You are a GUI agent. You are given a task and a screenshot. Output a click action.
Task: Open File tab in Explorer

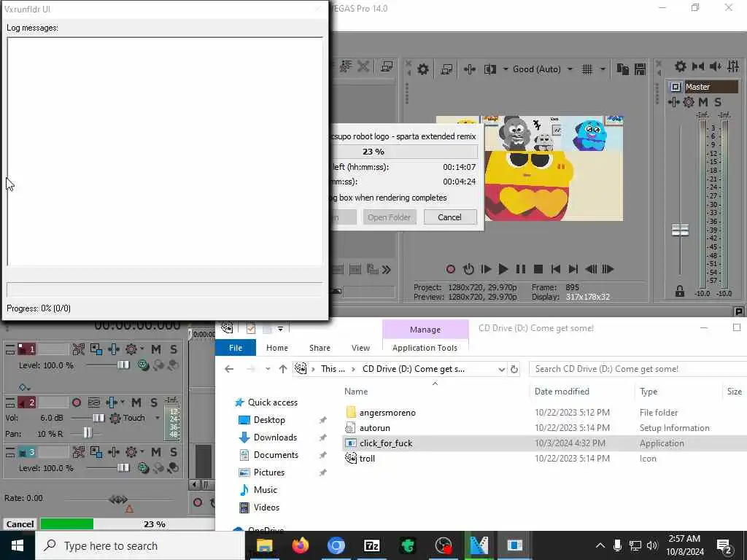[x=236, y=348]
